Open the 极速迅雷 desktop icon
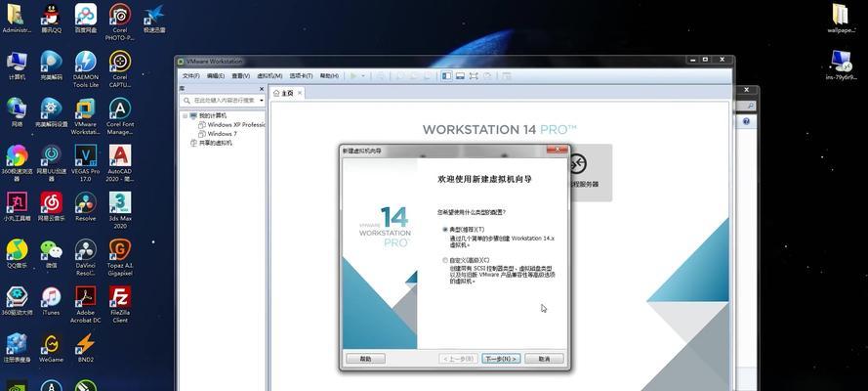Image resolution: width=868 pixels, height=391 pixels. click(x=154, y=19)
